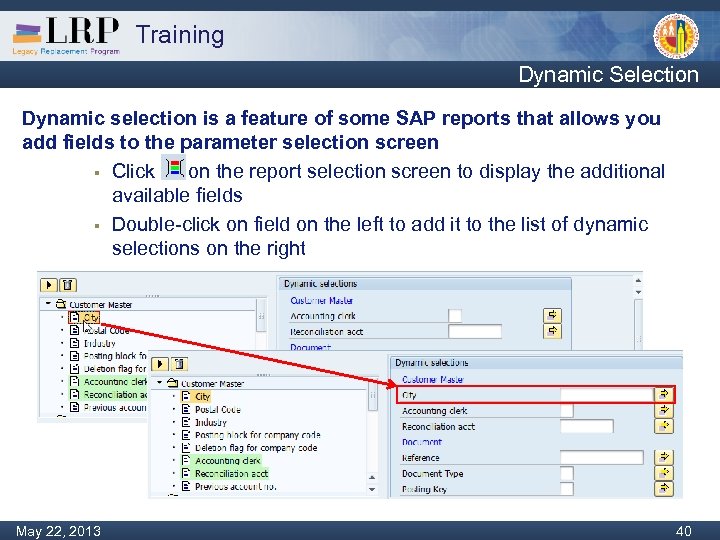Click the copy selected arrow in lower toolbar
Image resolution: width=720 pixels, height=540 pixels.
point(160,364)
